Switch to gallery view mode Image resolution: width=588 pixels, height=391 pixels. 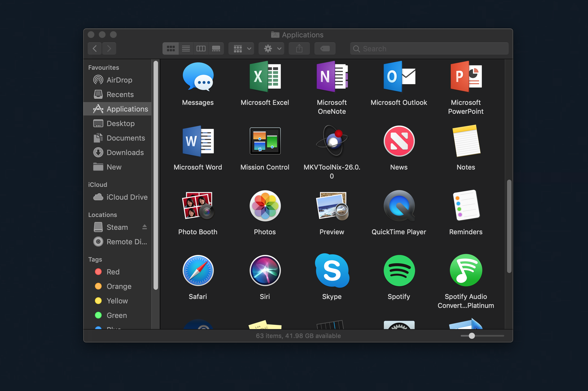[216, 49]
